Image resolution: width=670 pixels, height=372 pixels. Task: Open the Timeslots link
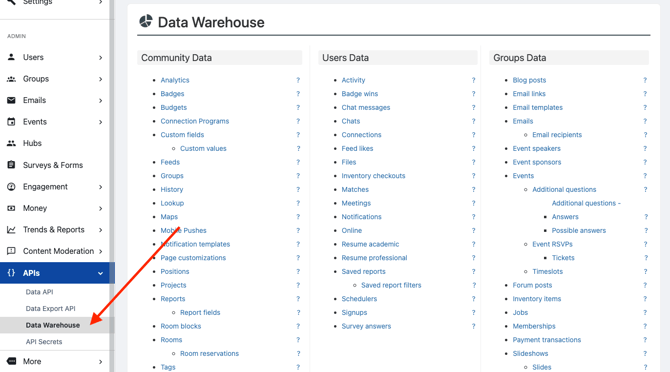click(547, 271)
